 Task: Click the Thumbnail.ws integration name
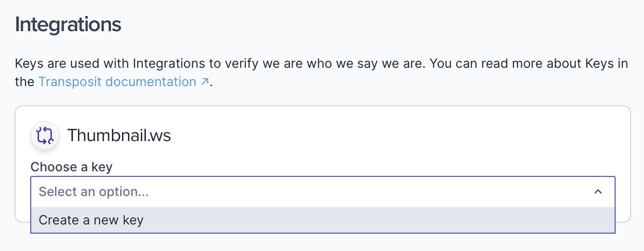(x=119, y=136)
